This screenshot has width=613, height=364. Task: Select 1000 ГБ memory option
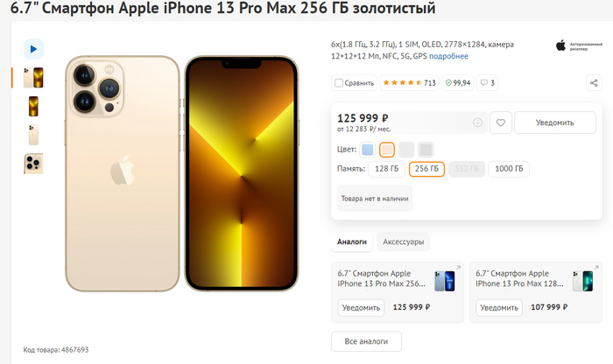pos(509,169)
